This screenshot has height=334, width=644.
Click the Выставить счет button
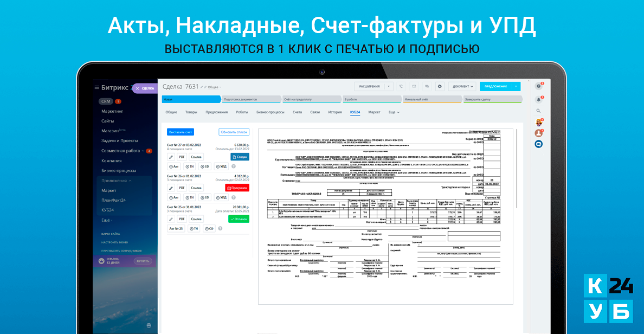pyautogui.click(x=181, y=132)
